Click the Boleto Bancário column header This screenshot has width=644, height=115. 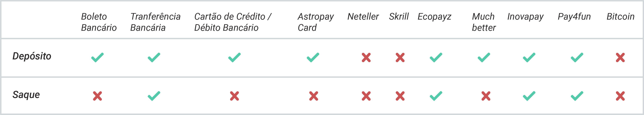click(x=99, y=22)
